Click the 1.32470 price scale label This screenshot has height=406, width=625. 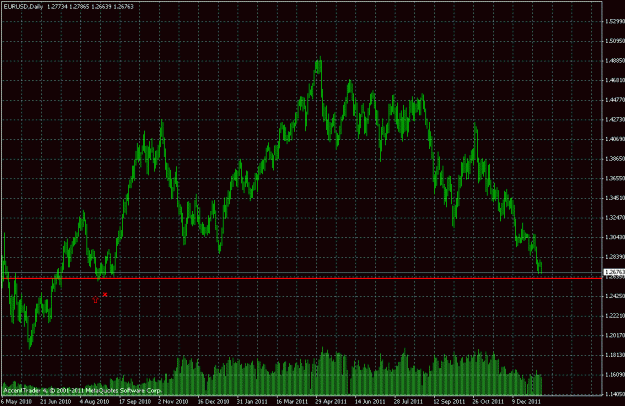coord(615,218)
